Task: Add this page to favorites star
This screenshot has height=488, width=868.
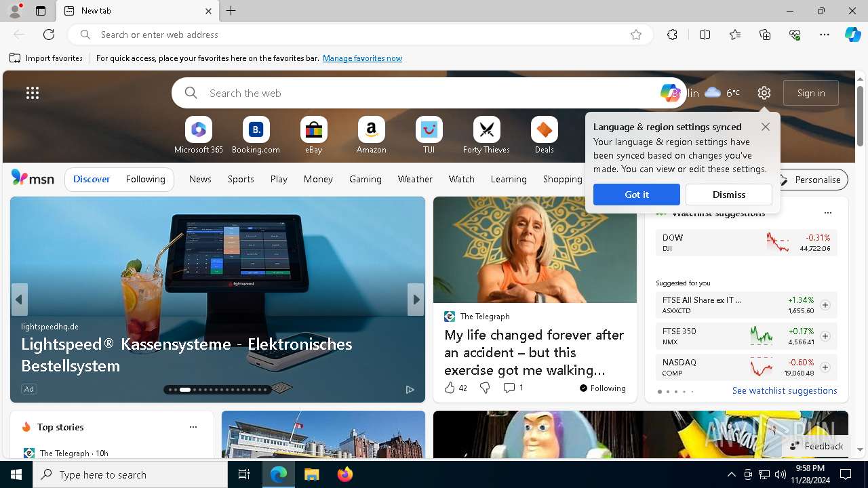Action: [636, 35]
